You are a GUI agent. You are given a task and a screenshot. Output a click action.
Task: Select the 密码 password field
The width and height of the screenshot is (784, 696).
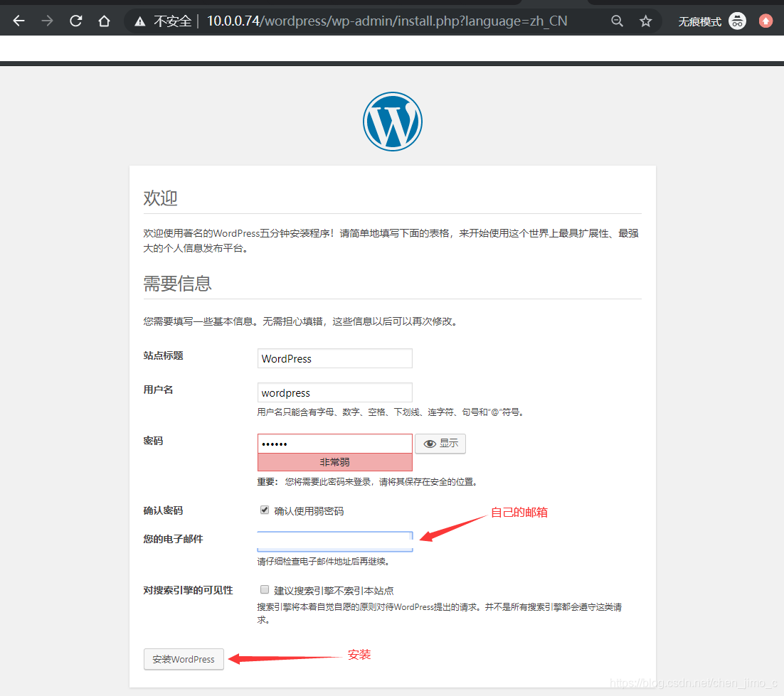[x=334, y=444]
